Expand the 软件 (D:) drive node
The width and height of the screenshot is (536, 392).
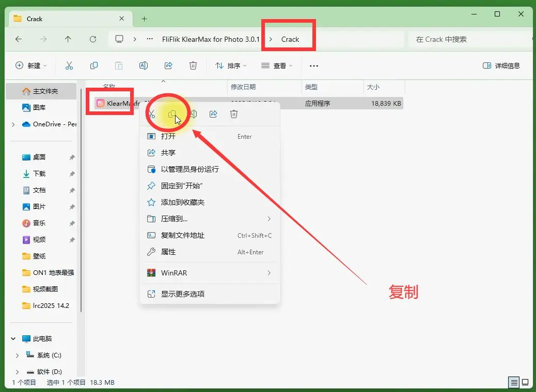click(17, 372)
